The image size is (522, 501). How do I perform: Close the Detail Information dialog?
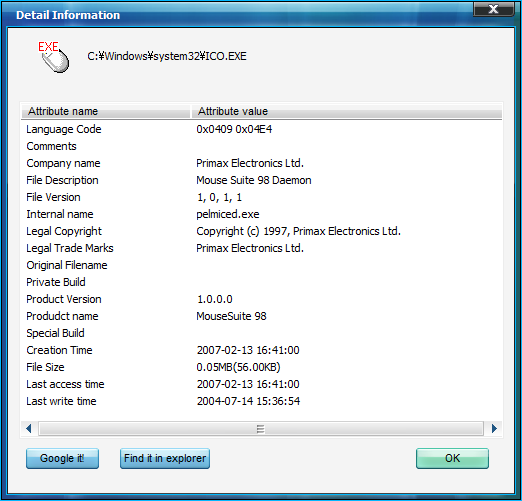[493, 9]
